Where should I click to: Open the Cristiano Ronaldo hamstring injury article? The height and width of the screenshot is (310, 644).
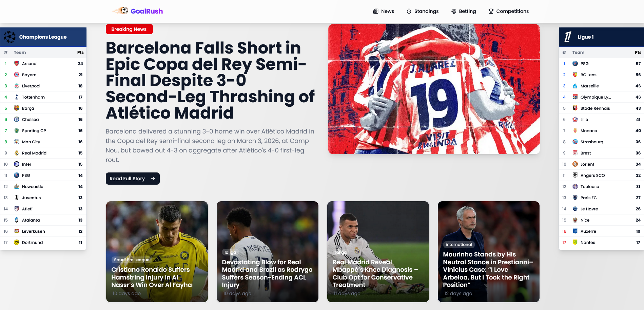157,252
